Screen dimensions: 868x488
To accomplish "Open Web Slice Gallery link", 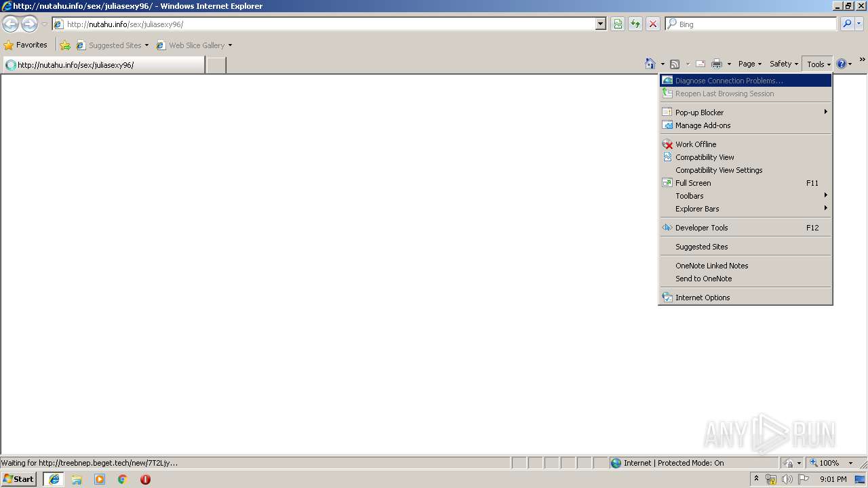I will [x=194, y=45].
